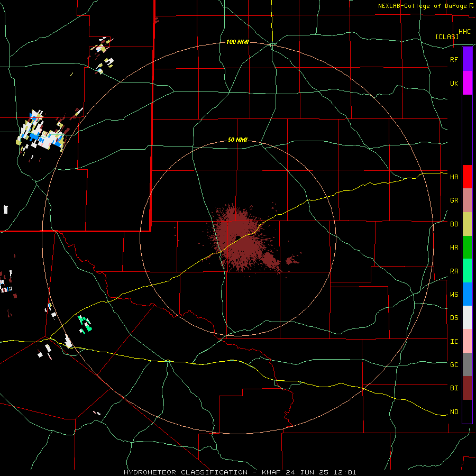Screen dimensions: 476x476
Task: Click the ND legend label
Action: (454, 412)
